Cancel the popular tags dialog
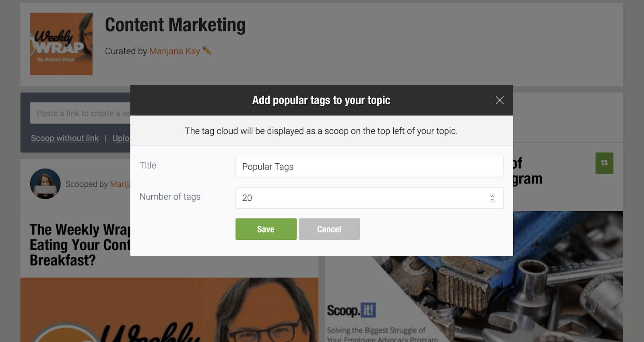The height and width of the screenshot is (342, 644). pyautogui.click(x=329, y=229)
